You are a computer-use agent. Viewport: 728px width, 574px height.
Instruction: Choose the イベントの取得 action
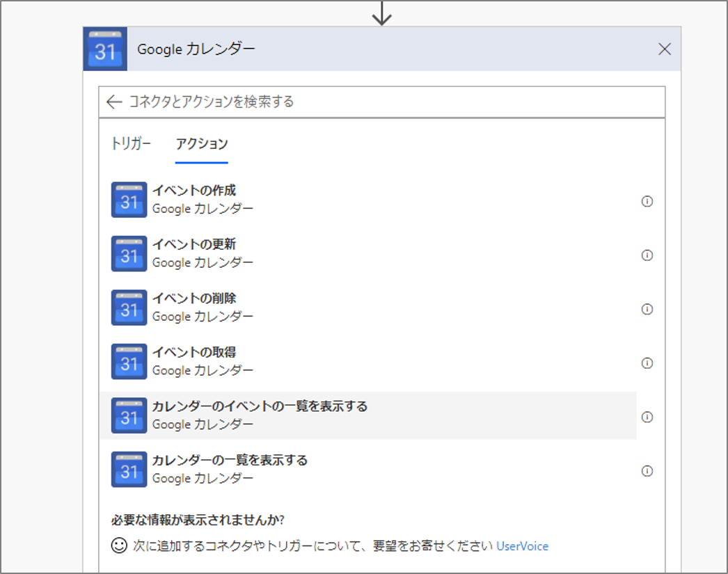367,362
